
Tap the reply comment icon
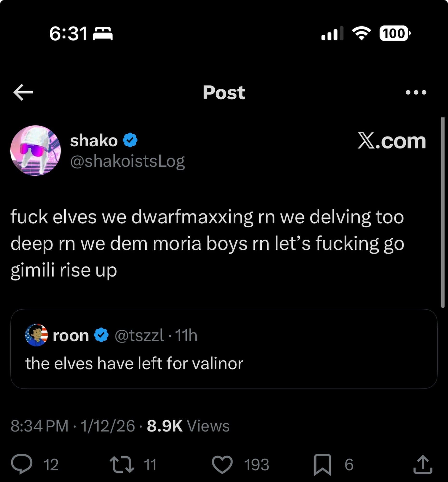[21, 464]
